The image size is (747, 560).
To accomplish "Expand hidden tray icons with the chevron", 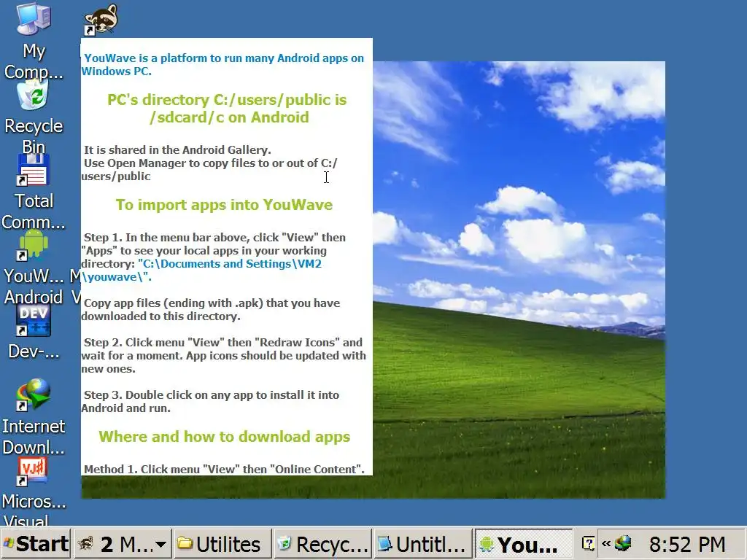I will pyautogui.click(x=606, y=543).
